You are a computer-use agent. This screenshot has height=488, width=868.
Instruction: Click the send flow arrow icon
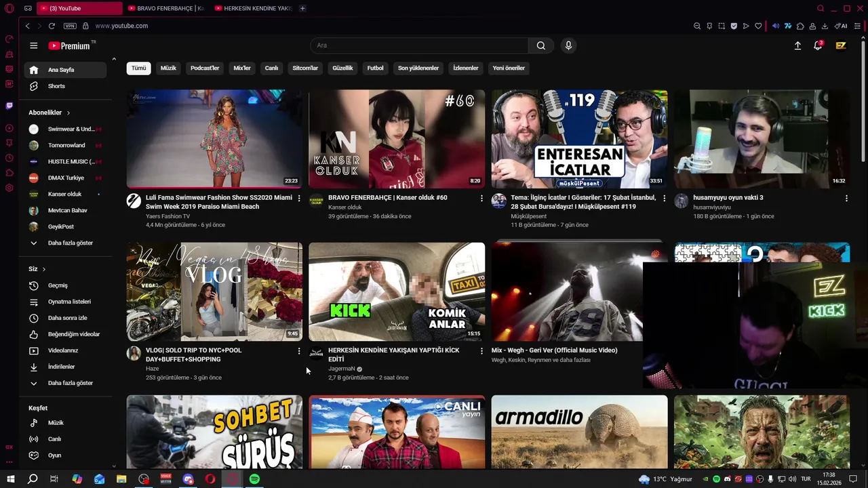[746, 26]
